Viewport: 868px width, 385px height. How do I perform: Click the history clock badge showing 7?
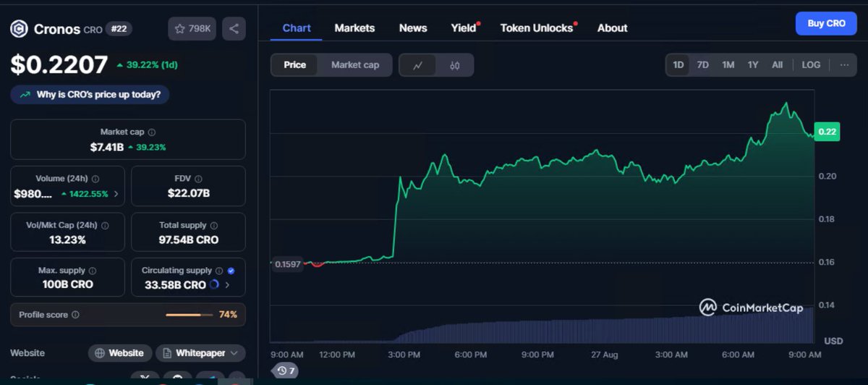pos(284,371)
